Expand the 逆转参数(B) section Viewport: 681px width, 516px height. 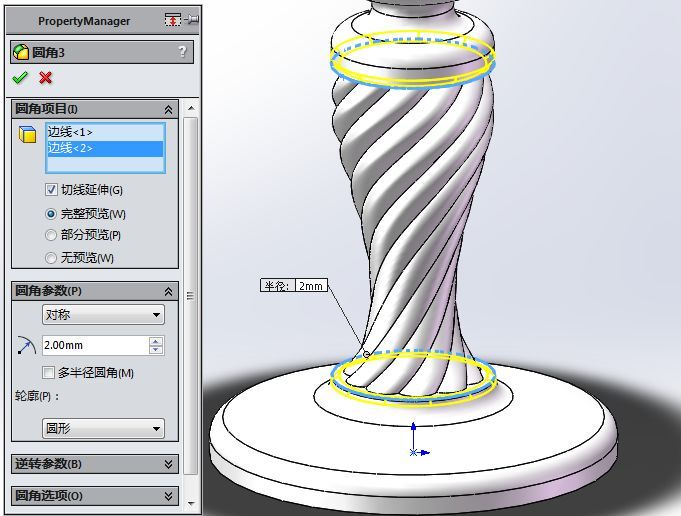(168, 464)
